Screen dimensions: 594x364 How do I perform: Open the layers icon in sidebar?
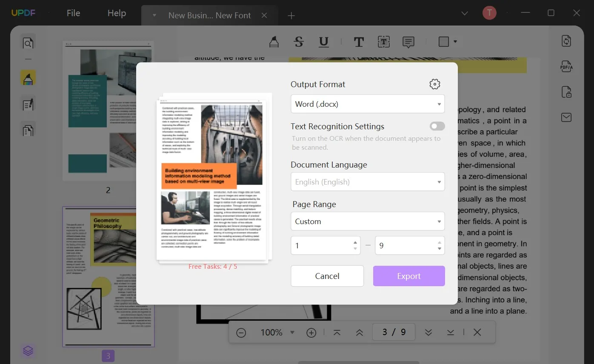click(28, 351)
